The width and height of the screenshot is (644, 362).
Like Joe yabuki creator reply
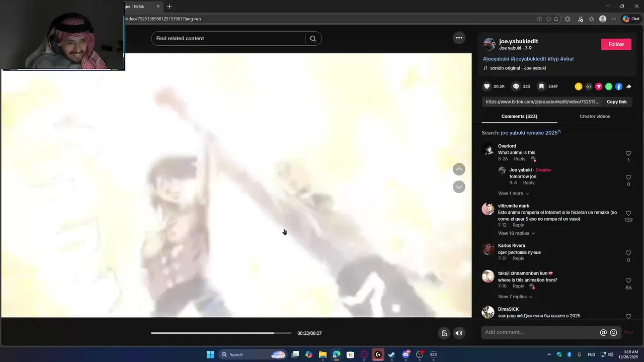pyautogui.click(x=628, y=177)
